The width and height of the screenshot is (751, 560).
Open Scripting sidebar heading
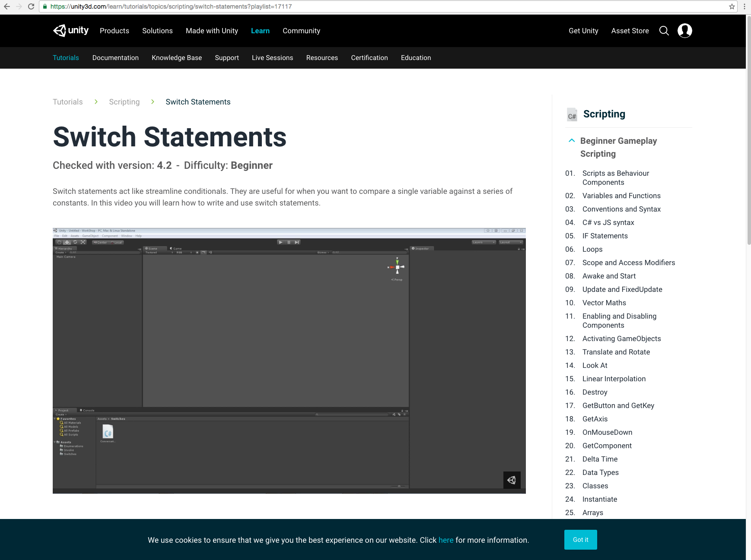[x=604, y=114]
